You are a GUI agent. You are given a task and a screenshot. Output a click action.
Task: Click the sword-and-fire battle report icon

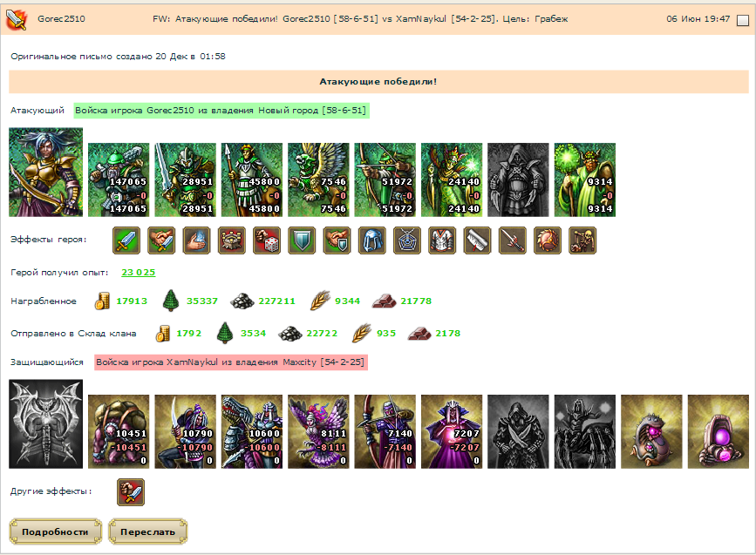coord(16,19)
